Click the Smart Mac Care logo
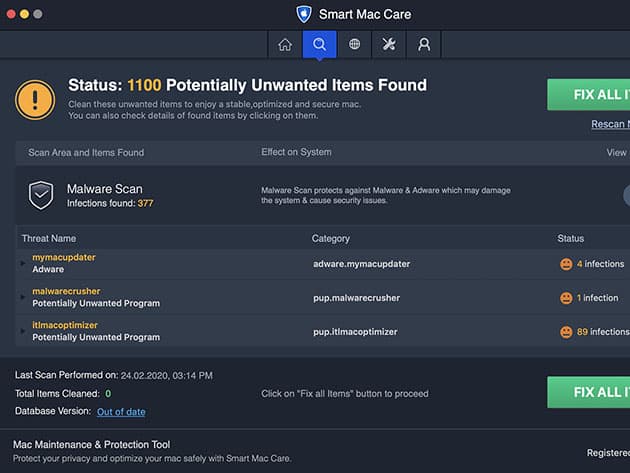Image resolution: width=630 pixels, height=473 pixels. click(x=304, y=14)
